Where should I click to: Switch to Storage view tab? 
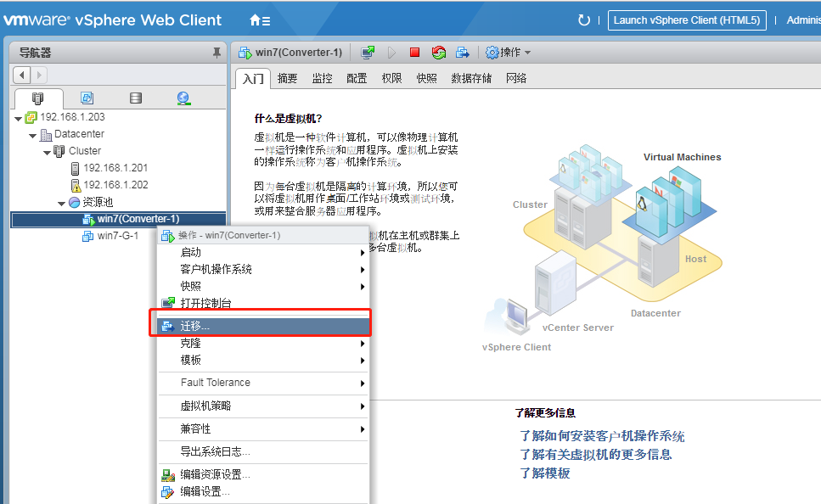[136, 98]
